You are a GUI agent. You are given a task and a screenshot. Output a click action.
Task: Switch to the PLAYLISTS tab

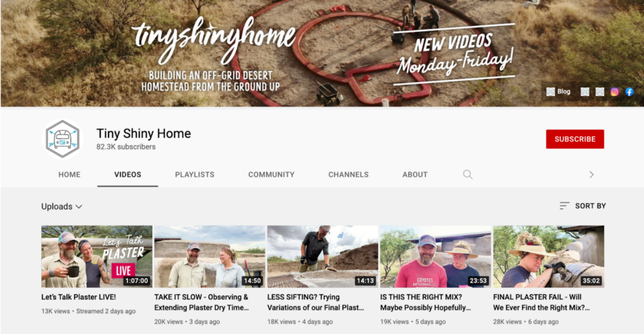pos(194,174)
